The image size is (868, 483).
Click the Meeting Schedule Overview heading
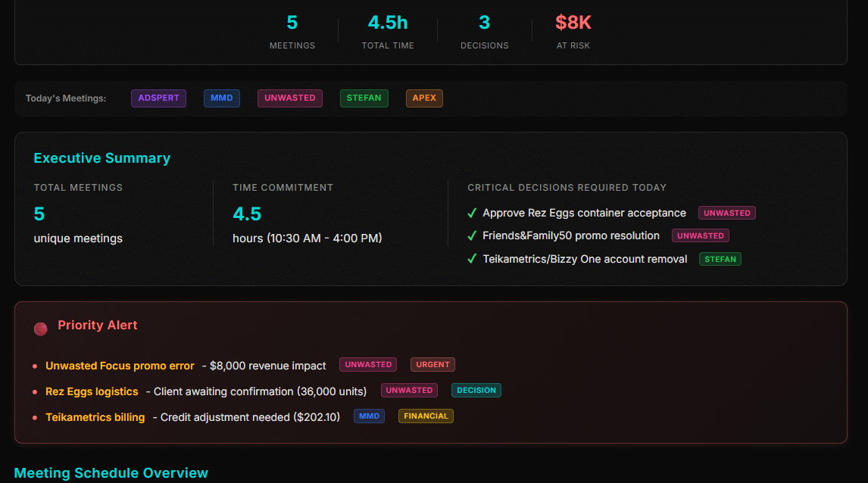[x=111, y=473]
